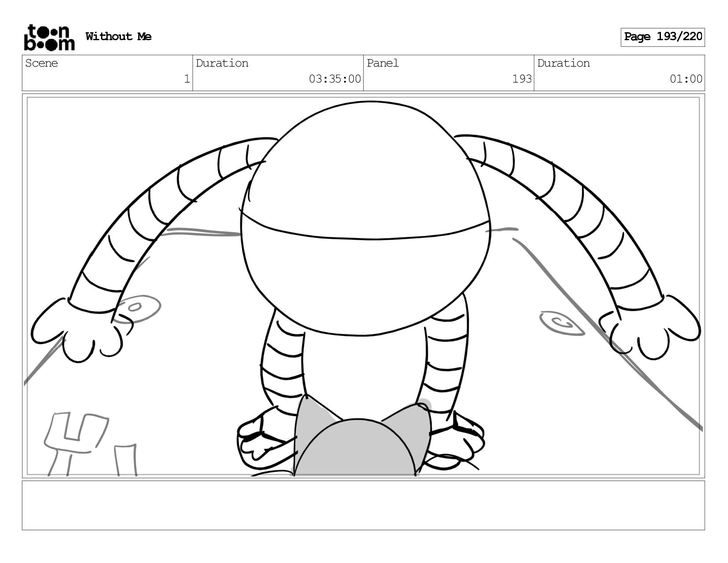Click the panel duration value '01:00'

pyautogui.click(x=686, y=79)
